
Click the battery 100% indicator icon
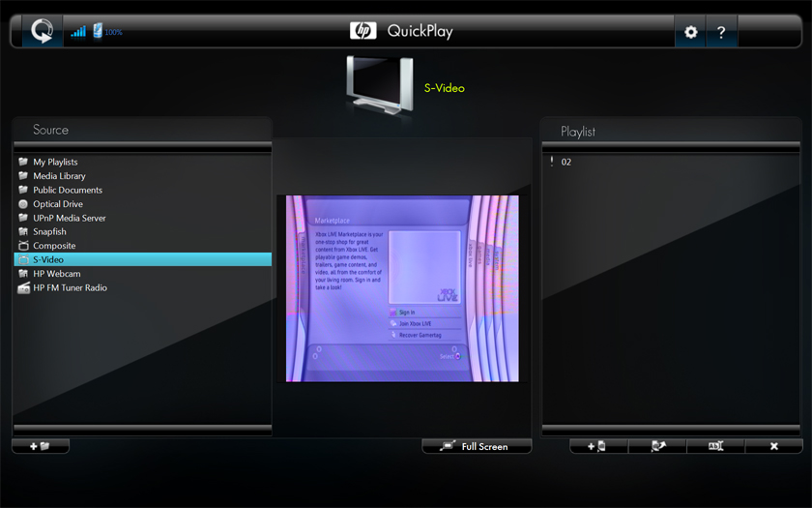(x=98, y=31)
